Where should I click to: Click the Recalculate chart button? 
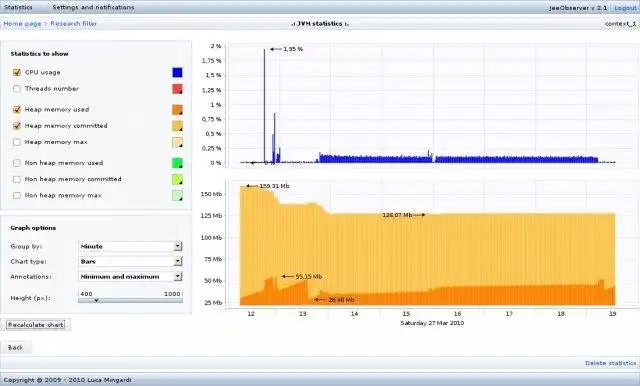pyautogui.click(x=36, y=325)
